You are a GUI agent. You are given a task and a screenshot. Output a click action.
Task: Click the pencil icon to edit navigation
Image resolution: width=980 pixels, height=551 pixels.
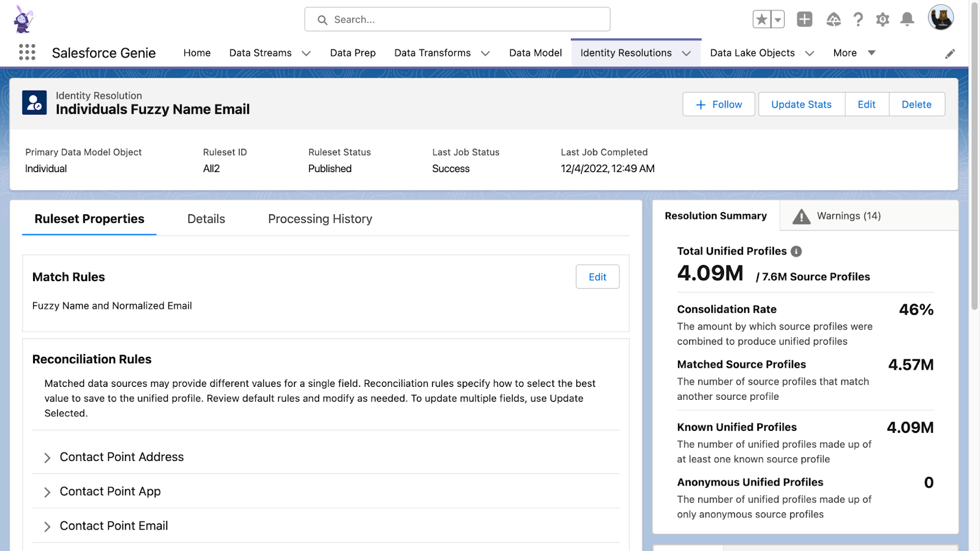click(949, 54)
